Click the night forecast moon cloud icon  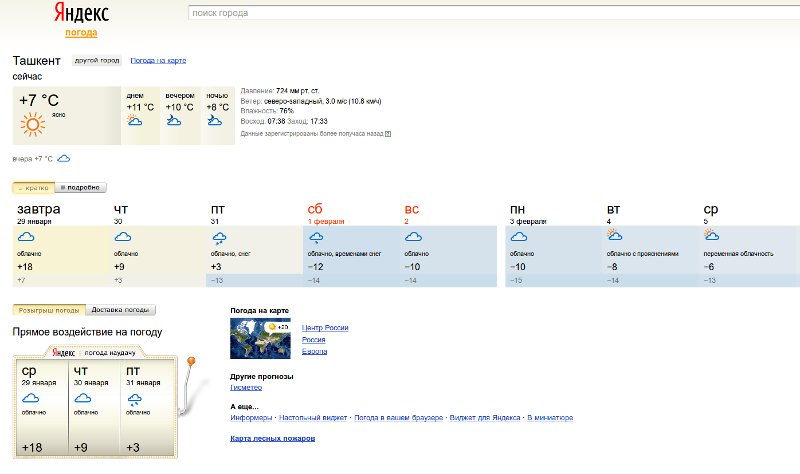click(214, 121)
